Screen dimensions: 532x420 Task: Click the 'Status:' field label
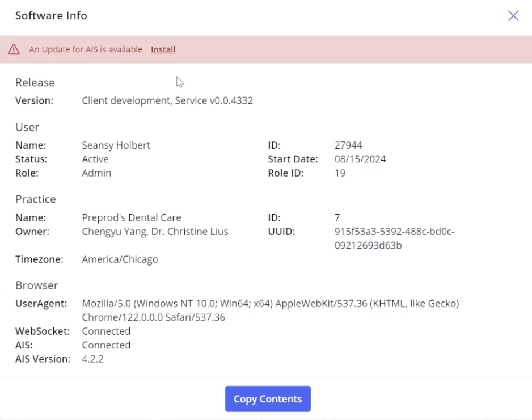tap(31, 159)
